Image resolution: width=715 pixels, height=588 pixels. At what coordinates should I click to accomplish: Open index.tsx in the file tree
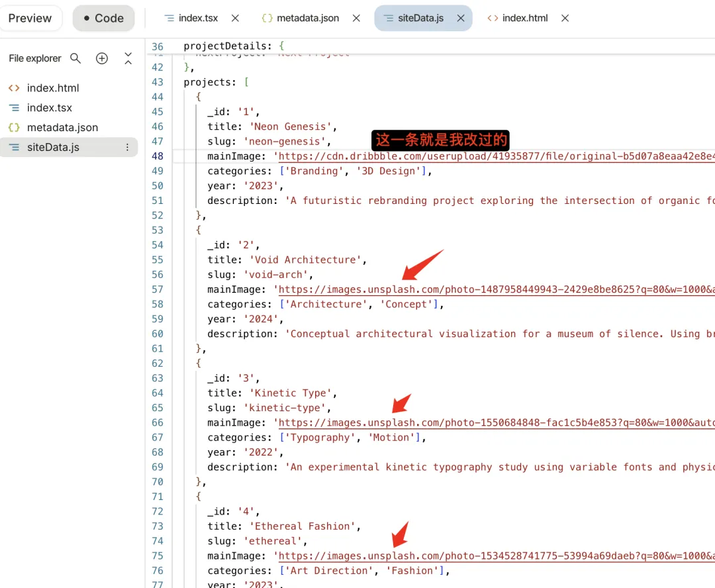tap(50, 108)
